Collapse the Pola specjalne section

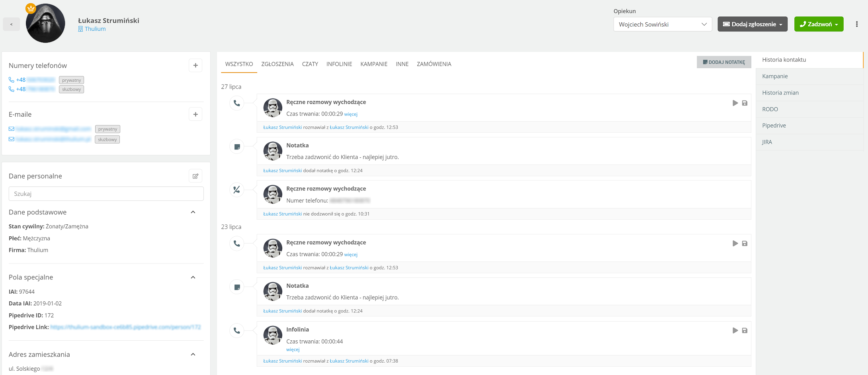(x=193, y=277)
